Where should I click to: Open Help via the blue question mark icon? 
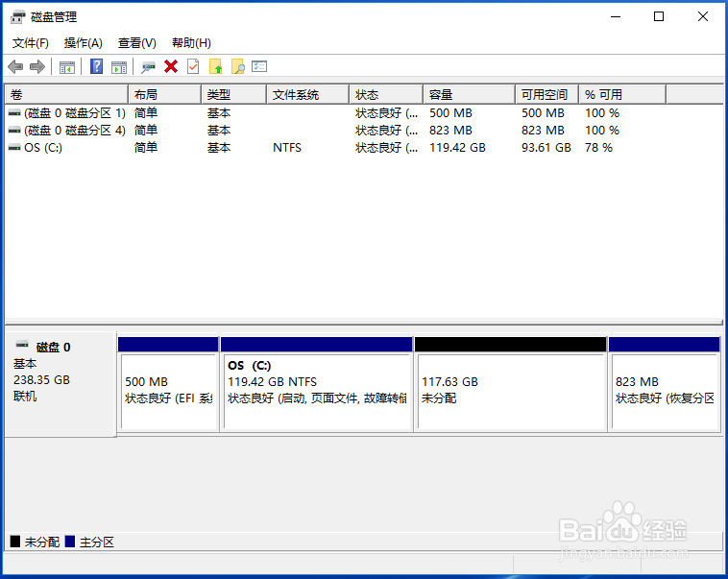97,66
